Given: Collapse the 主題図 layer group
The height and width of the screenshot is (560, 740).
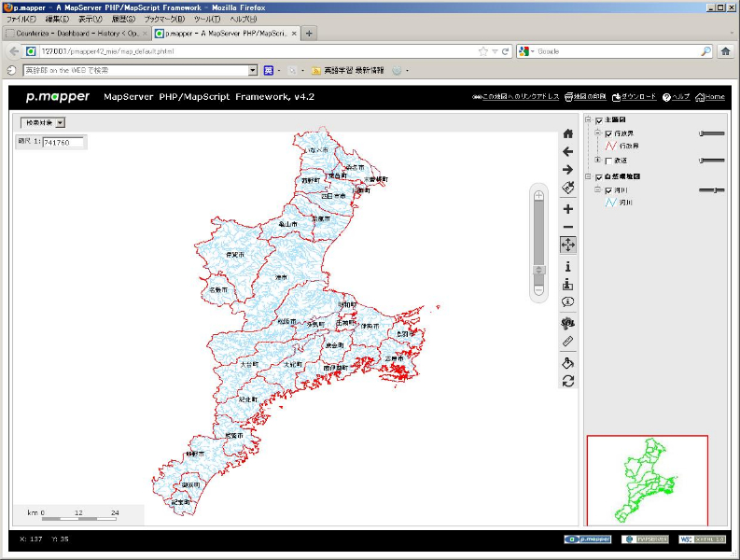Looking at the screenshot, I should point(588,120).
